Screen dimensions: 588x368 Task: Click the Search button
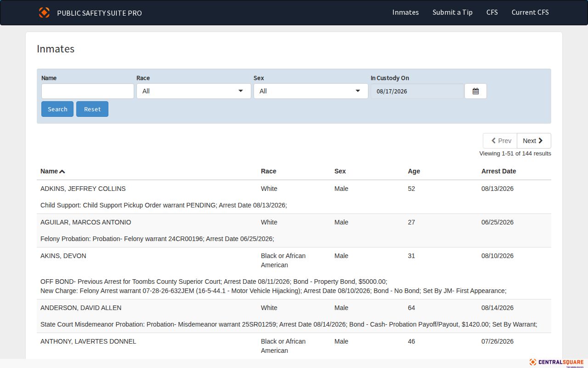57,109
